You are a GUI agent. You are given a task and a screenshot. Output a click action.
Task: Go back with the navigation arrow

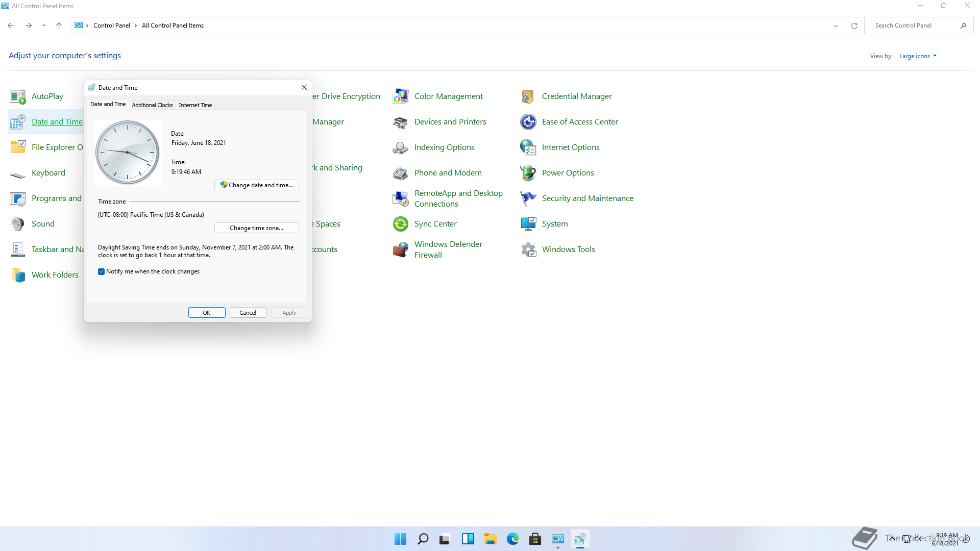[x=11, y=26]
